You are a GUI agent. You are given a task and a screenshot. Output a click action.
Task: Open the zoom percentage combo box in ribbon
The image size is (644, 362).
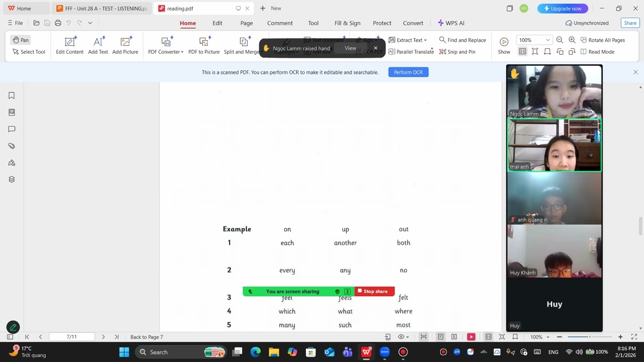[x=534, y=40]
